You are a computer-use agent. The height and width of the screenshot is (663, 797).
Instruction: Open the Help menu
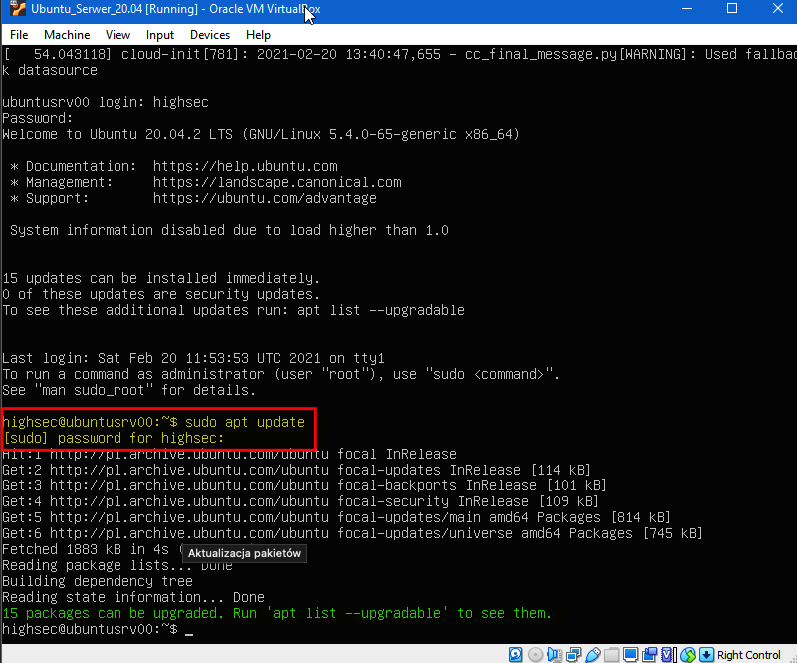(258, 35)
